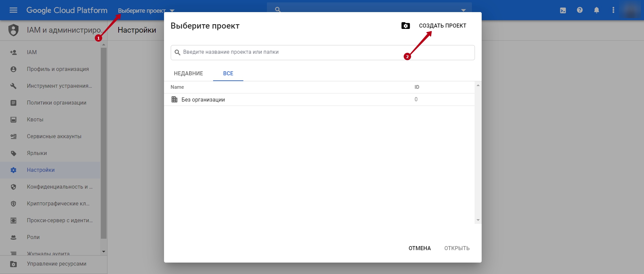Click the IAM add-person icon

click(13, 52)
